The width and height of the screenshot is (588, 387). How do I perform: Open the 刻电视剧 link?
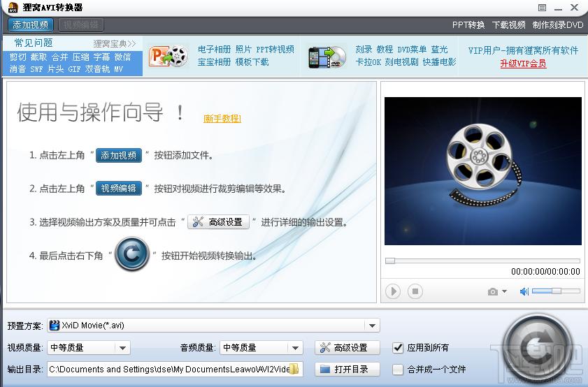click(x=401, y=61)
